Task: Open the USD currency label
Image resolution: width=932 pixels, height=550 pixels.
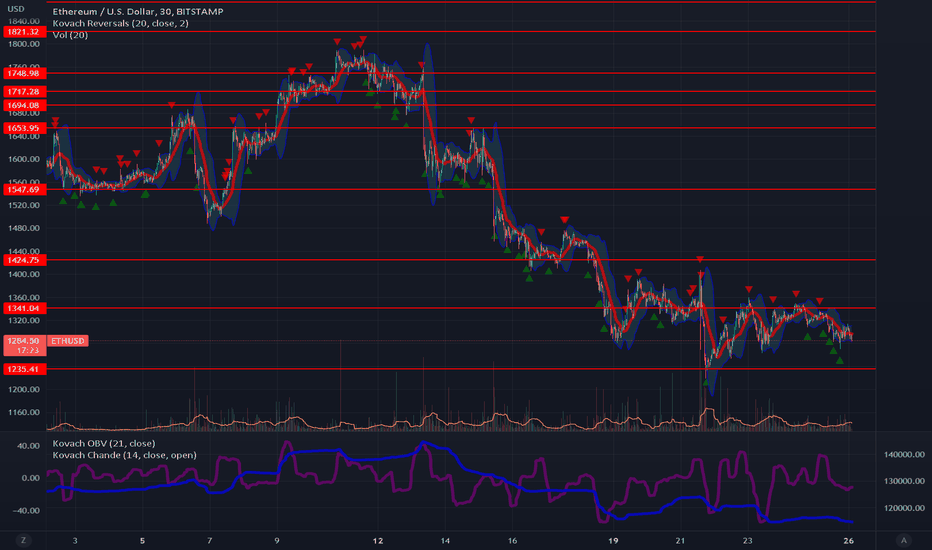Action: point(15,9)
